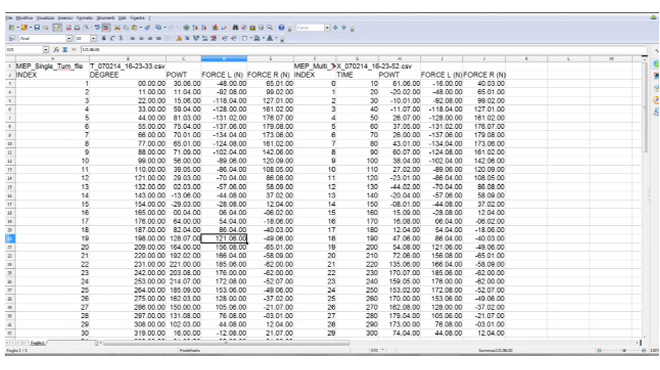660x370 pixels.
Task: Click the Cerca search field
Action: coord(311,28)
